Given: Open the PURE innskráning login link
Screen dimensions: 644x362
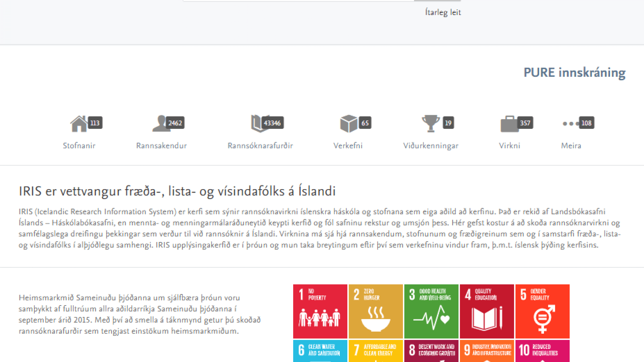Looking at the screenshot, I should pos(574,73).
